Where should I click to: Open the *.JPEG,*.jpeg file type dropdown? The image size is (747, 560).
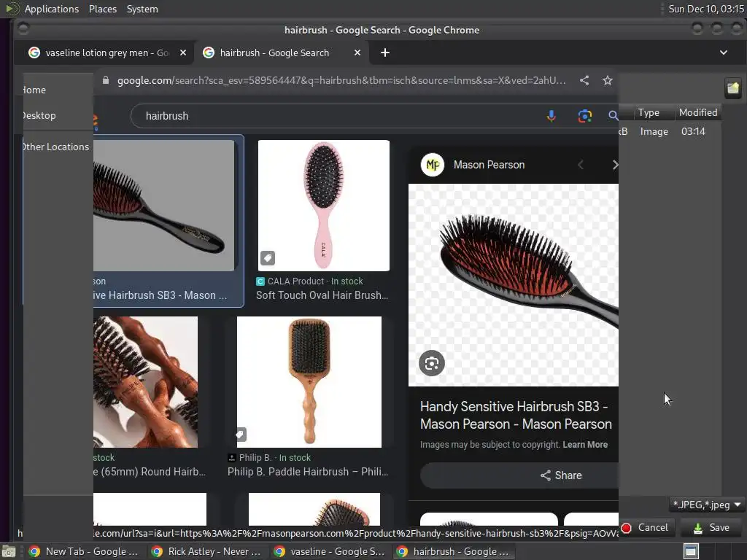pos(706,505)
